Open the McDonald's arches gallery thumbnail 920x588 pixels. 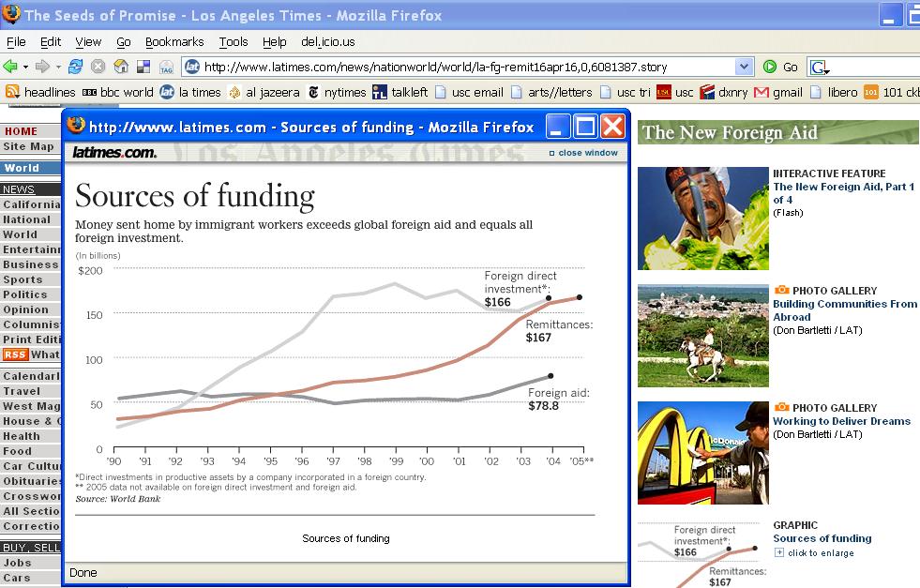[x=703, y=453]
